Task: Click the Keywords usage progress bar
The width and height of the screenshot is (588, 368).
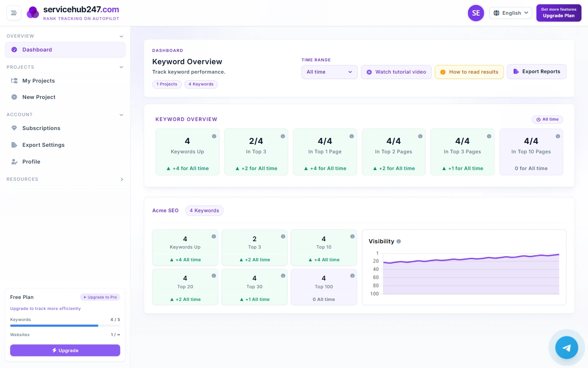Action: pyautogui.click(x=65, y=325)
